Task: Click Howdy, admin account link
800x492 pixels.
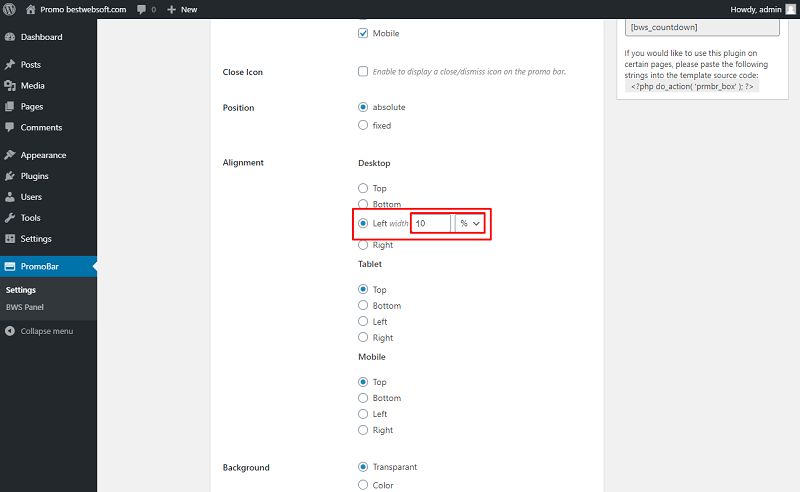Action: [756, 9]
